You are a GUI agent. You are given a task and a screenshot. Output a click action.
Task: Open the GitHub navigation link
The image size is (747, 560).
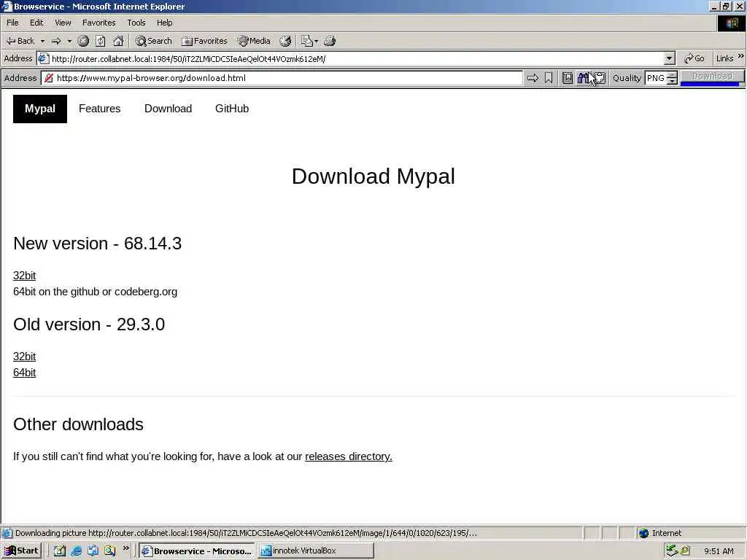click(232, 109)
